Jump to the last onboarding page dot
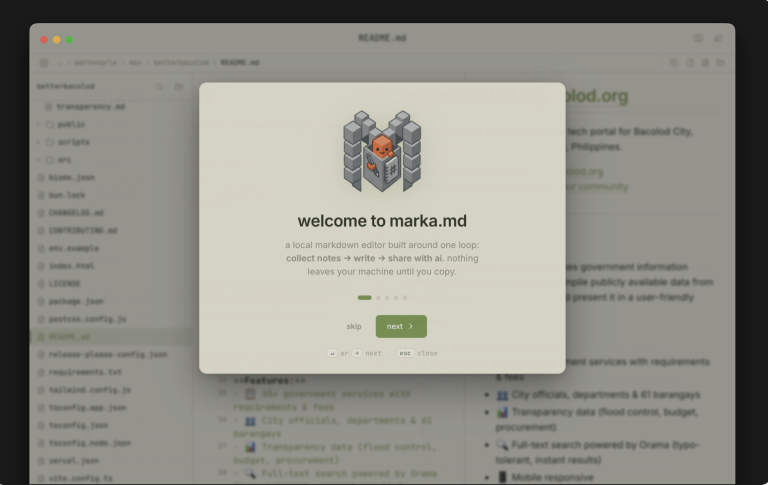The width and height of the screenshot is (768, 485). (x=405, y=297)
